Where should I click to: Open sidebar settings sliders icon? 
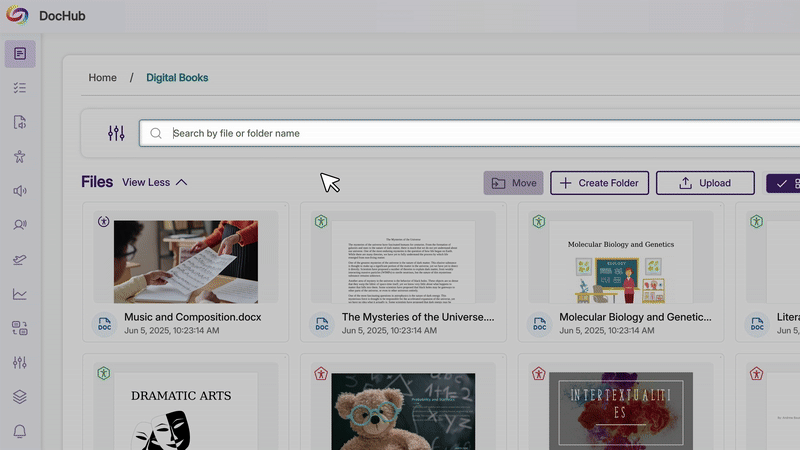click(x=20, y=362)
